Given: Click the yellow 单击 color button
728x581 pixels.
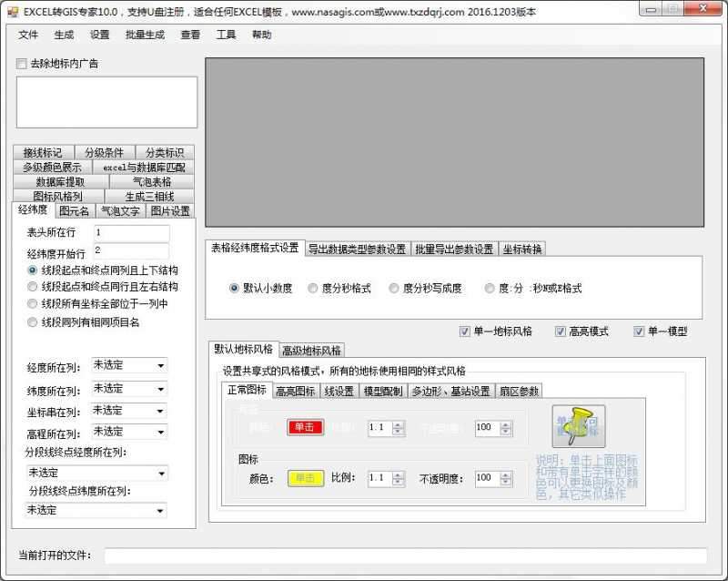Looking at the screenshot, I should click(304, 477).
